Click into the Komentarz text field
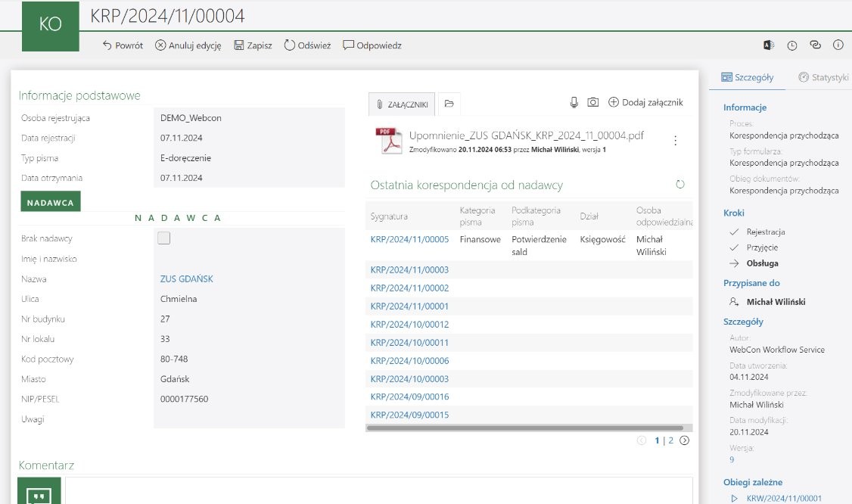This screenshot has width=852, height=504. (x=378, y=490)
